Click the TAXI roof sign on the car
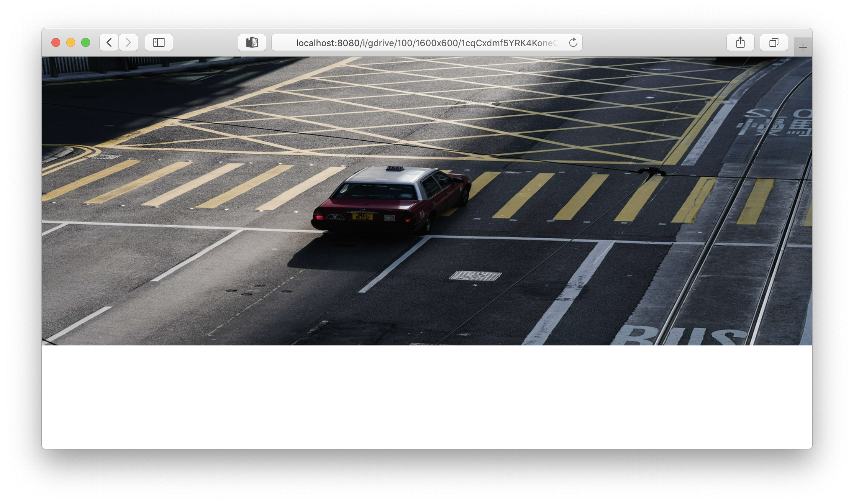The height and width of the screenshot is (504, 854). [395, 168]
